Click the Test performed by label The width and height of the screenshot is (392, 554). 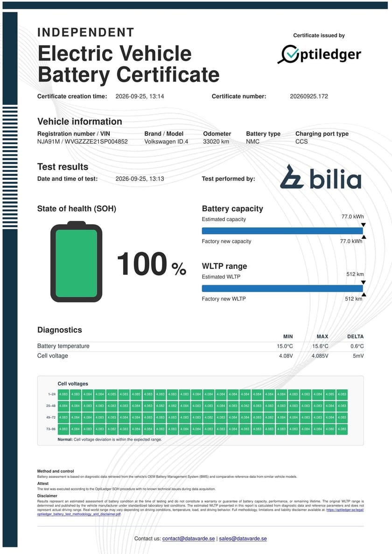(x=228, y=178)
